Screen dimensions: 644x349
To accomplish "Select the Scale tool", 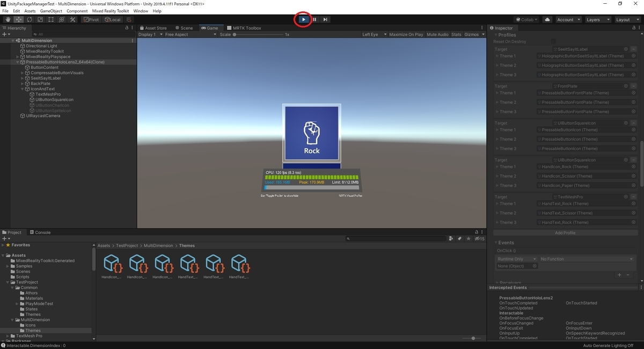I will click(40, 19).
